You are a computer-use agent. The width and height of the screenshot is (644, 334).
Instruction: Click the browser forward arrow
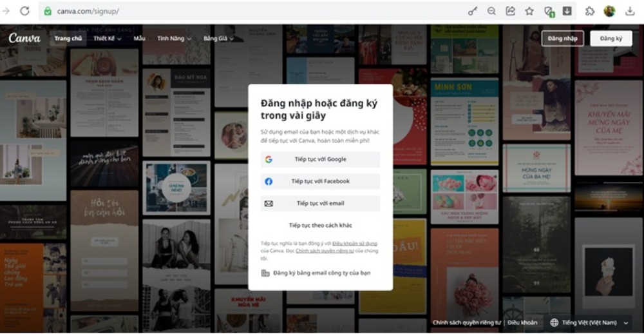coord(6,11)
